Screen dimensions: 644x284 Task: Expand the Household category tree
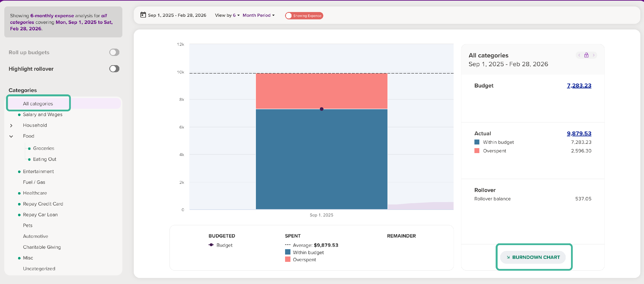pos(11,126)
